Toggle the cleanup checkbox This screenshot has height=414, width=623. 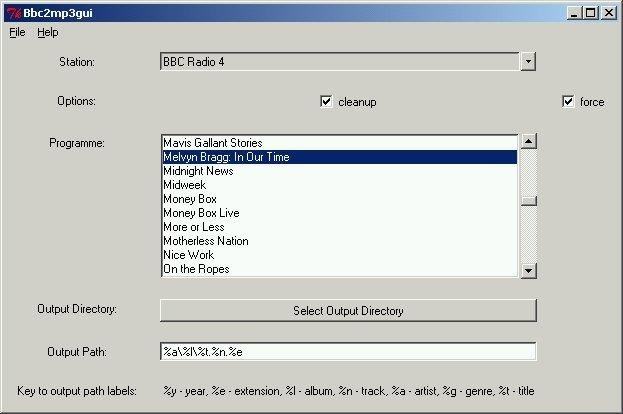[326, 101]
